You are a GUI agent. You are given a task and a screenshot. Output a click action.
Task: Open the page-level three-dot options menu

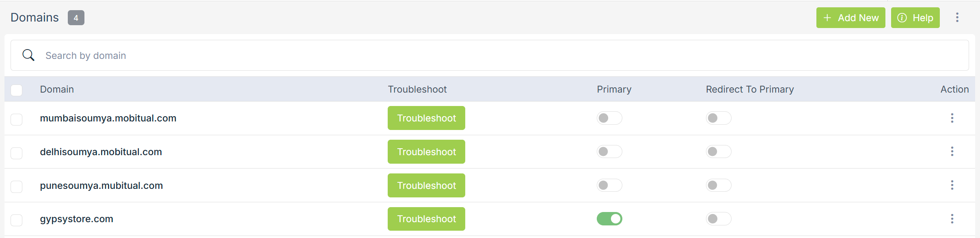(957, 17)
